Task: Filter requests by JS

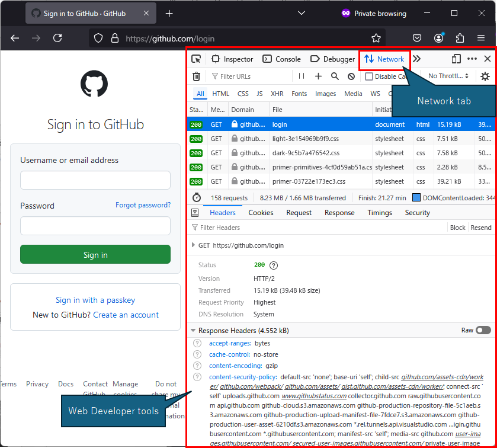Action: tap(259, 94)
